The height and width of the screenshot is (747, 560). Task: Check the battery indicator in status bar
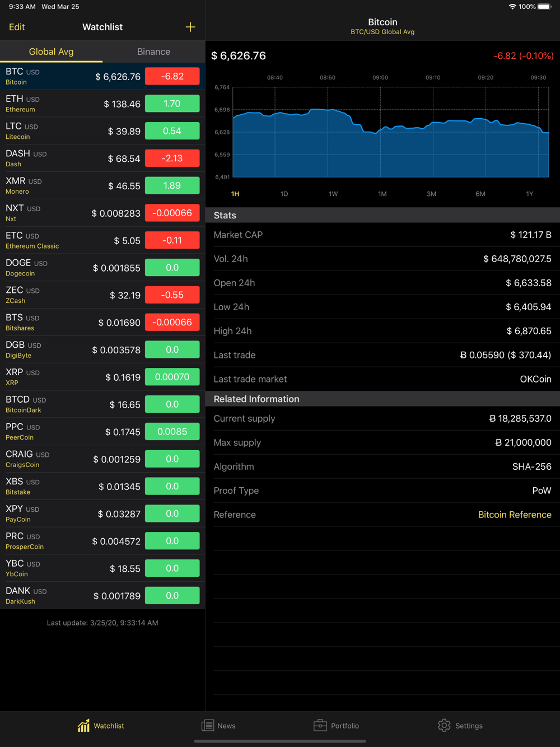(x=544, y=7)
